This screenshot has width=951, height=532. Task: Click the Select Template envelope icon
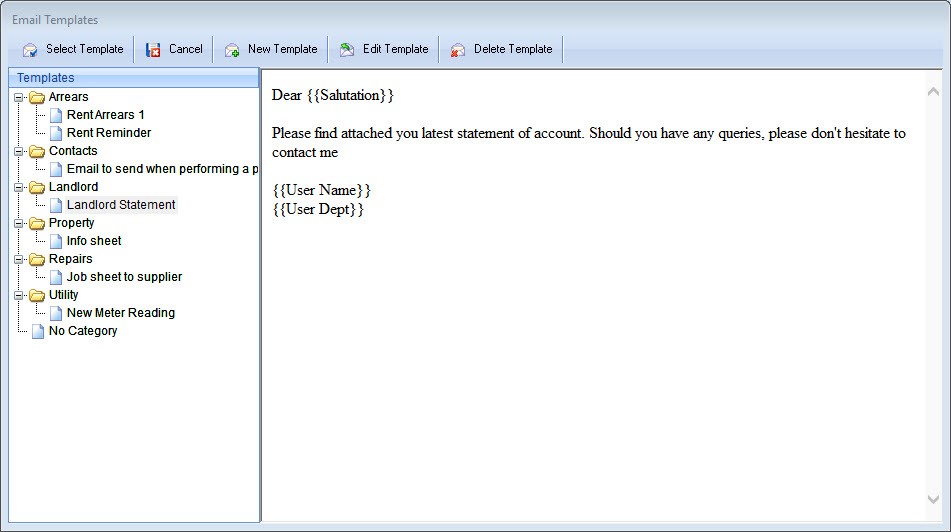[30, 50]
